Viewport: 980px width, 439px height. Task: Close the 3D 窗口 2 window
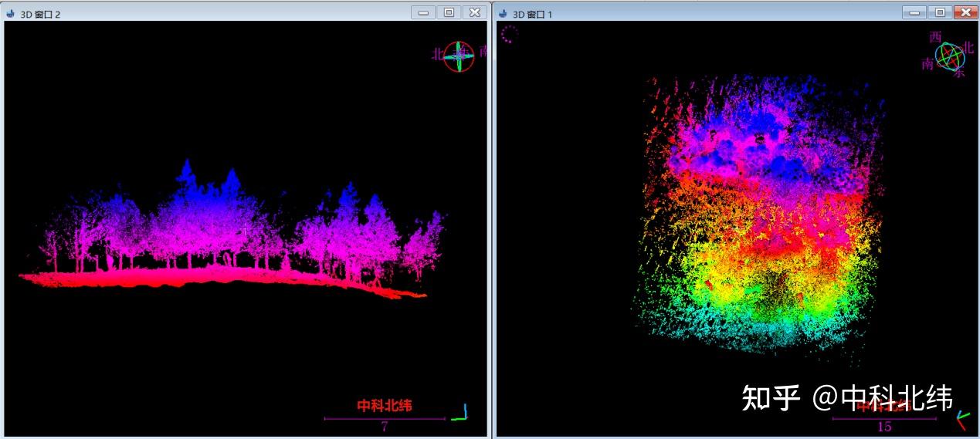click(474, 12)
